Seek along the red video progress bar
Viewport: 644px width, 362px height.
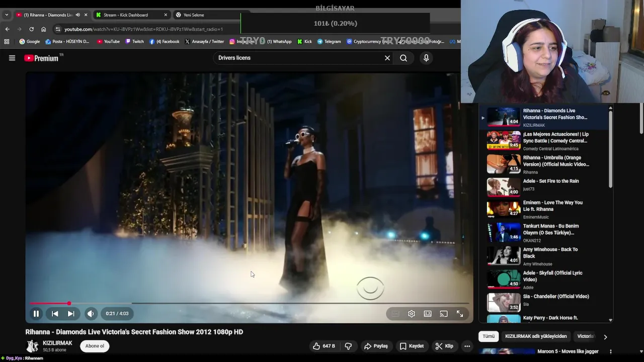coord(249,303)
